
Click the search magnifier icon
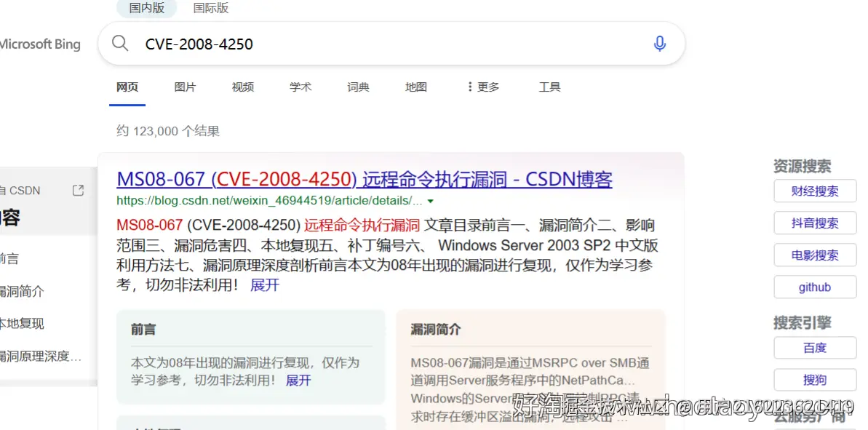pos(120,43)
